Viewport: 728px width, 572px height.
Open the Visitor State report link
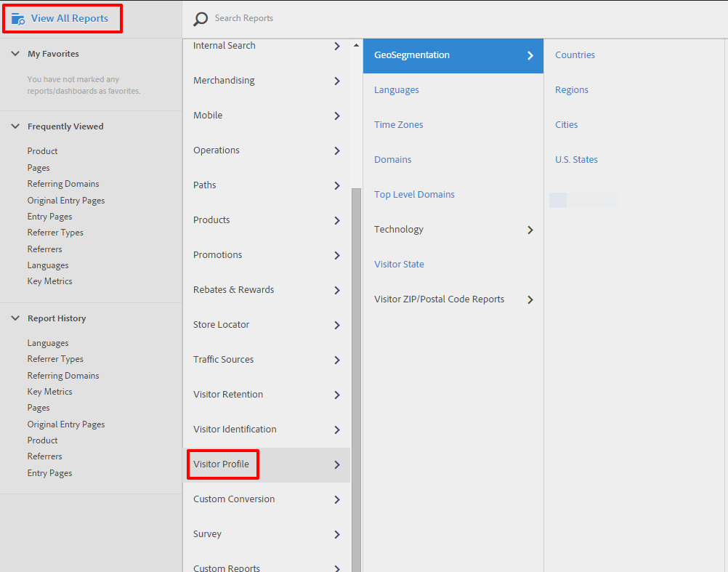point(399,264)
